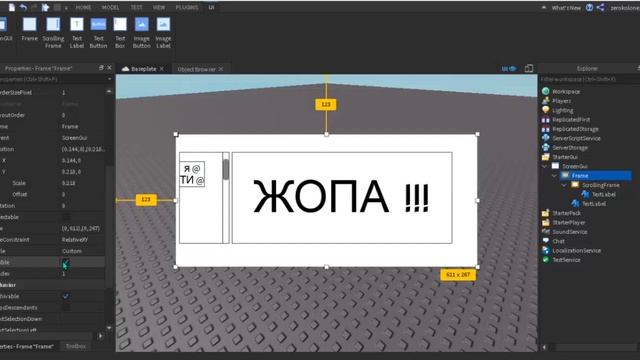The height and width of the screenshot is (360, 640).
Task: Select Workspace globe icon in Explorer
Action: click(546, 91)
